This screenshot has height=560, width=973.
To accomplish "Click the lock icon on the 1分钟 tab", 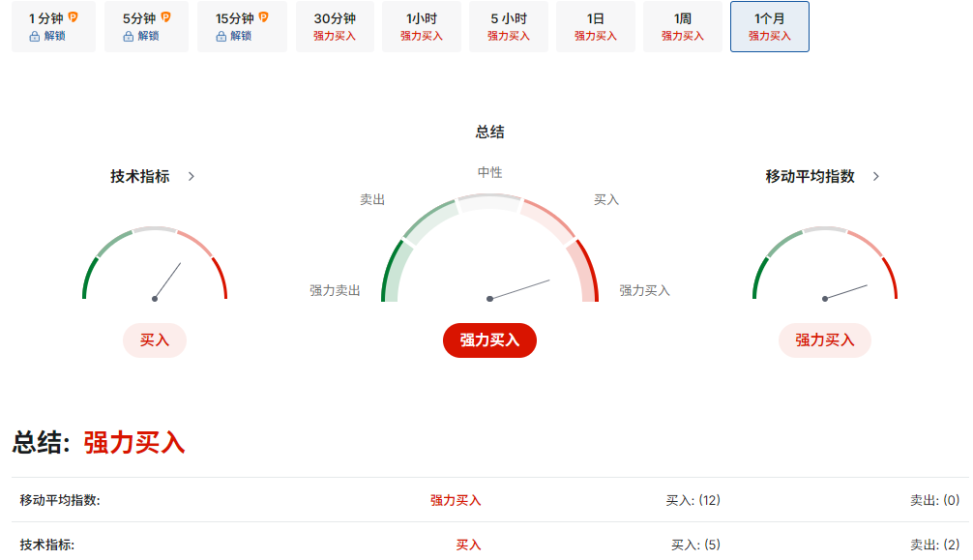I will (x=34, y=37).
